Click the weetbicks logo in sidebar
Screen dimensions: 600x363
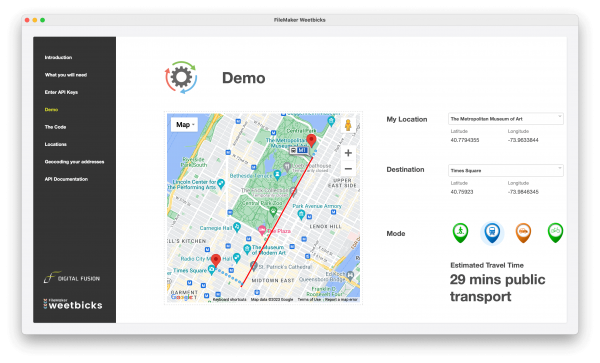[73, 304]
